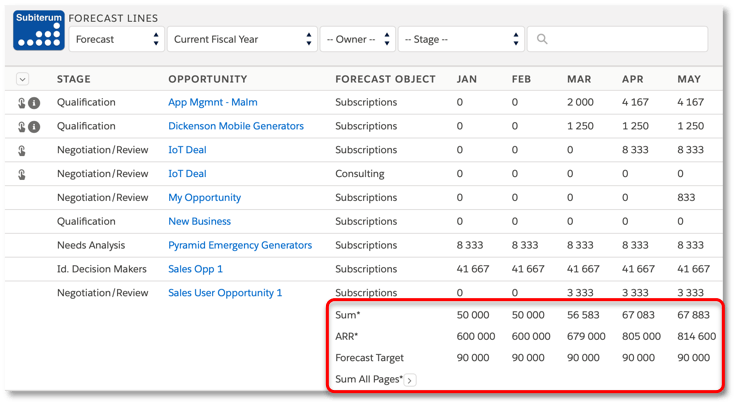The height and width of the screenshot is (404, 735).
Task: Click MAR value 2 000 for App Mgmnt
Action: [x=580, y=102]
